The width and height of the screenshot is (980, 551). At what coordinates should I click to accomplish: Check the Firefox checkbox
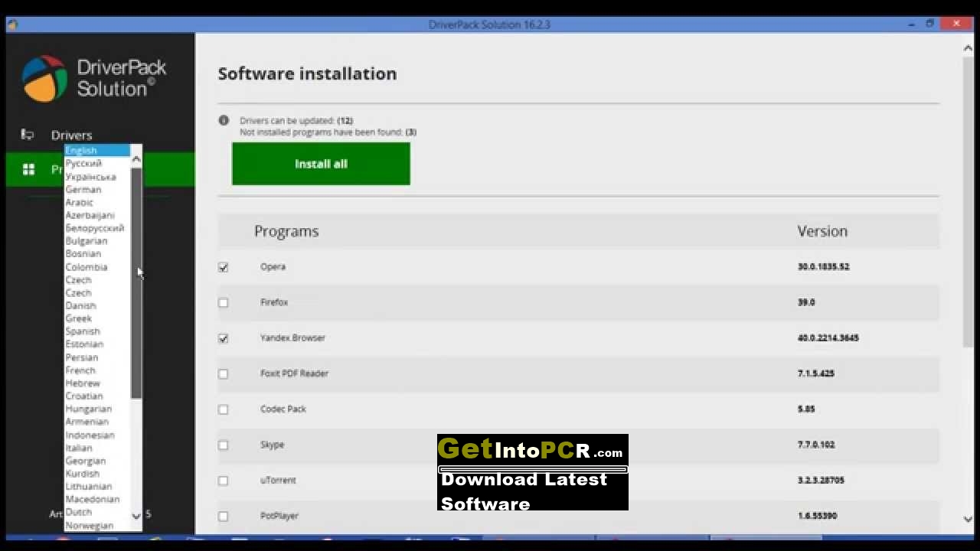click(x=223, y=302)
